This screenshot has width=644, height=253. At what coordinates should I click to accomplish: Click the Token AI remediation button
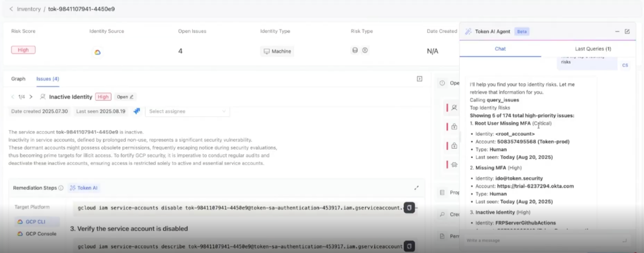tap(84, 188)
